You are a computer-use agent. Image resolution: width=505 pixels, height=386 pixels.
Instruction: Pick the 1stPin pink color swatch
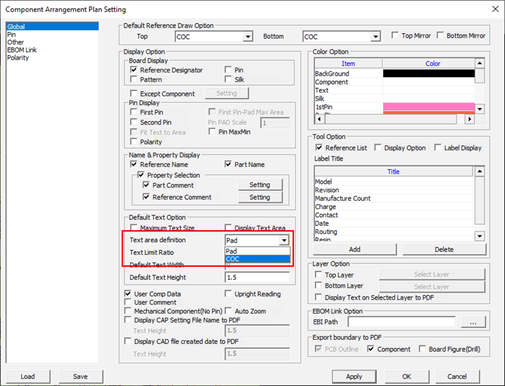(x=429, y=107)
